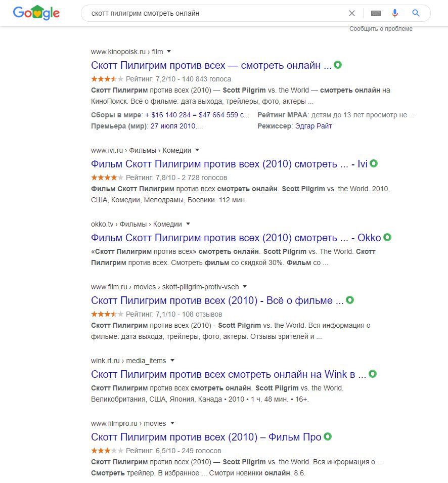448x483 pixels.
Task: Click 'www.filmpro.ru › movies' URL text
Action: [128, 423]
